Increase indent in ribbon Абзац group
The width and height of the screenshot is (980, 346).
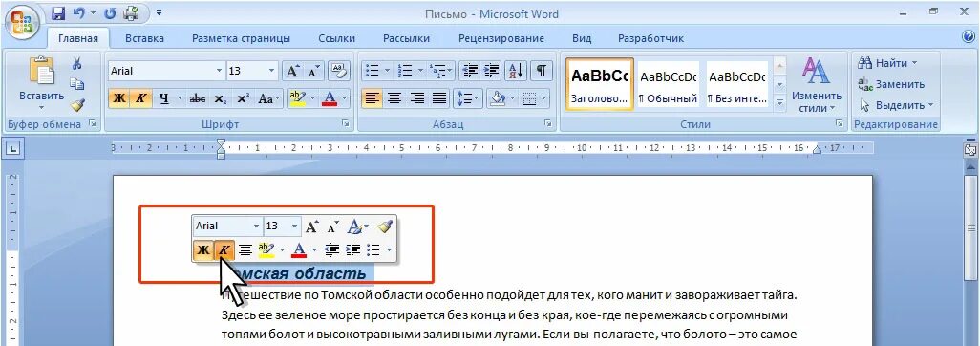point(491,71)
